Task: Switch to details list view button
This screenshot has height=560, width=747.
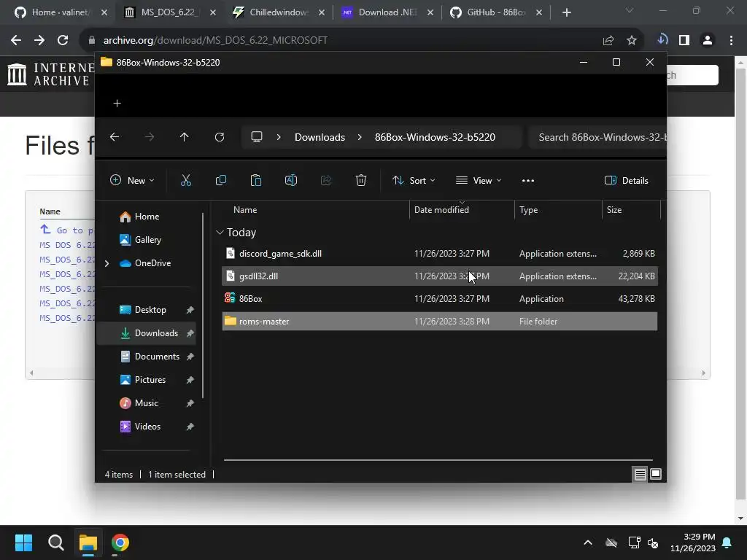Action: [x=640, y=474]
